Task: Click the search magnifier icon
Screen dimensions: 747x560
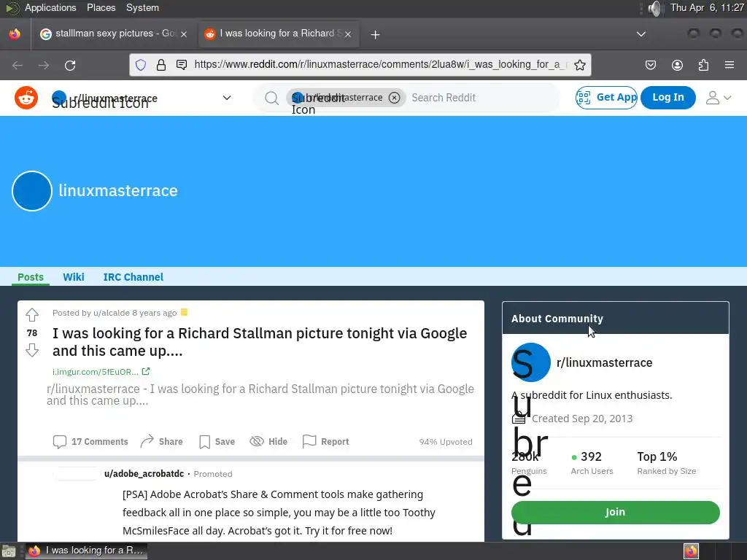Action: click(x=271, y=98)
